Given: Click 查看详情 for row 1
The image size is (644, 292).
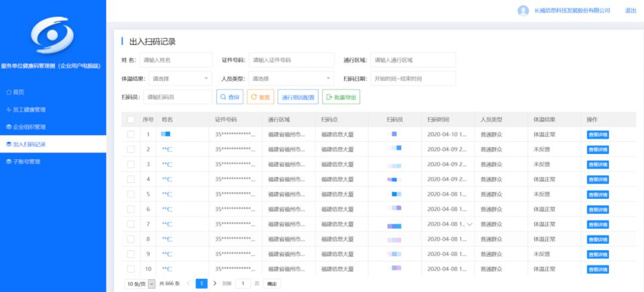Looking at the screenshot, I should [597, 135].
